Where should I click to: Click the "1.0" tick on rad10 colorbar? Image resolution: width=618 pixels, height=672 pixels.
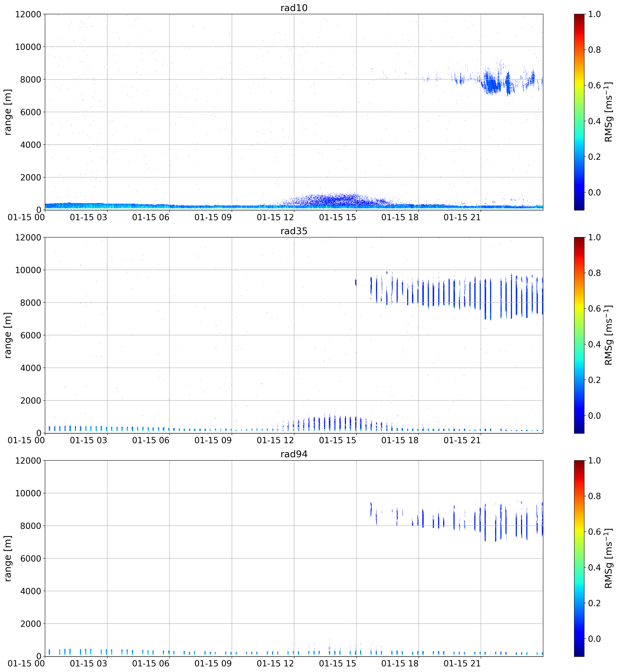click(x=595, y=14)
